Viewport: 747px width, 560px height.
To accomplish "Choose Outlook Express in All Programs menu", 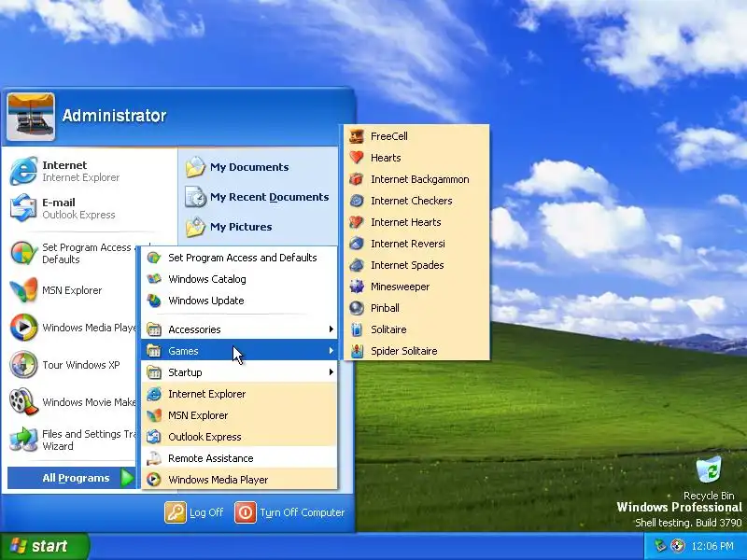I will (x=240, y=437).
